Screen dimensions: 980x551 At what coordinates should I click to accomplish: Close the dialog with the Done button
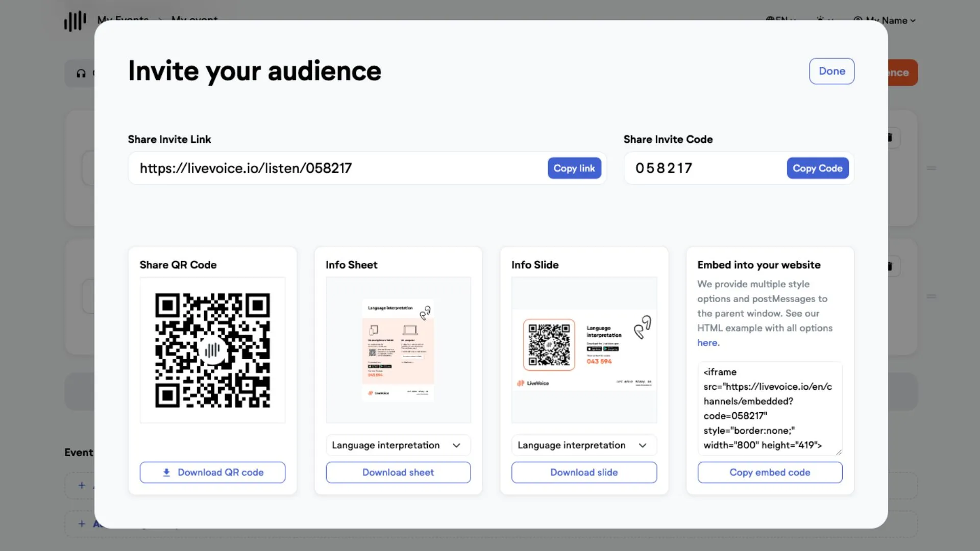[831, 71]
